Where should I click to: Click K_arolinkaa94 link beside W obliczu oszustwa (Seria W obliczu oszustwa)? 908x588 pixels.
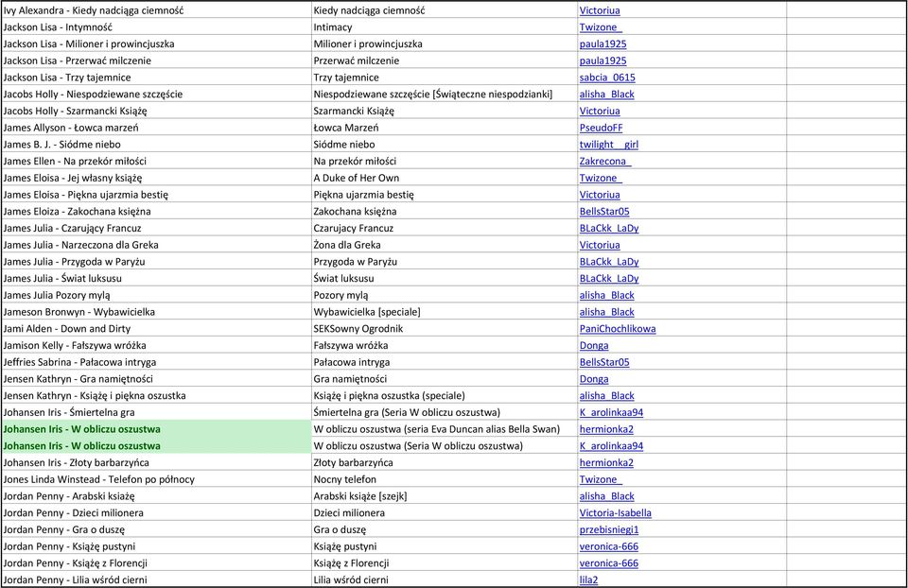612,447
